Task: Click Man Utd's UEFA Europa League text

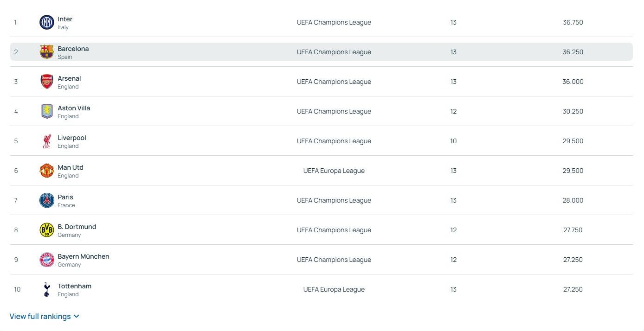Action: click(334, 171)
